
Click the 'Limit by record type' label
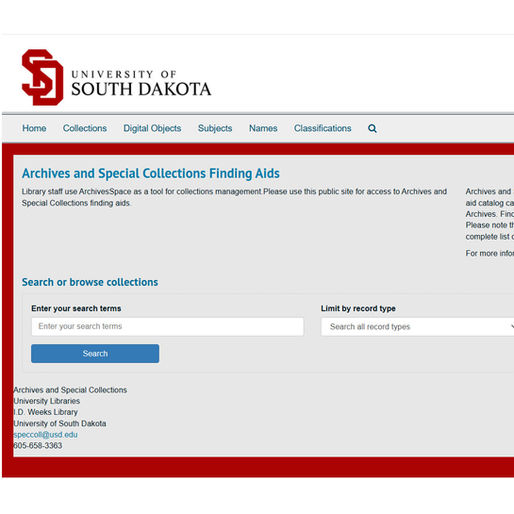(x=358, y=308)
